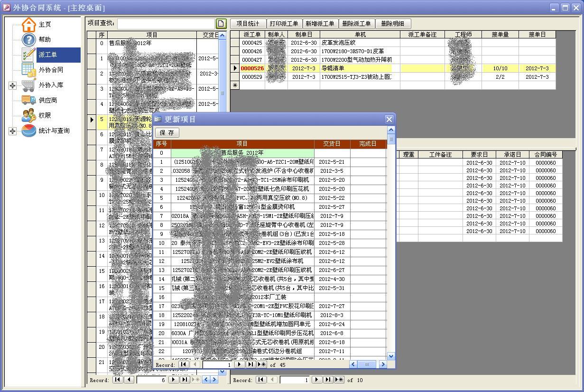This screenshot has height=392, width=584.
Task: Click 合同编号 column header in detail grid
Action: tap(545, 155)
